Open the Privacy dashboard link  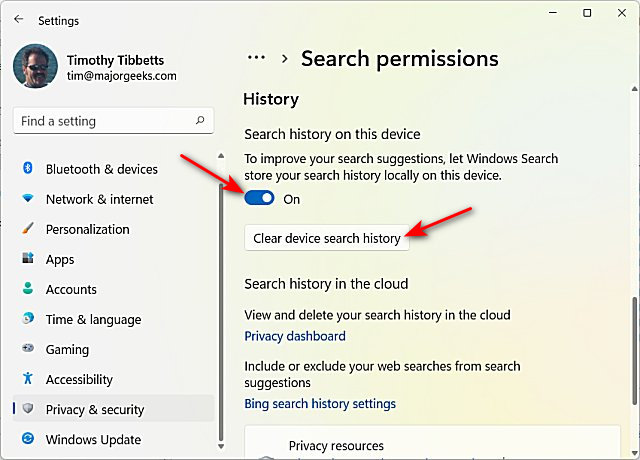(x=295, y=336)
